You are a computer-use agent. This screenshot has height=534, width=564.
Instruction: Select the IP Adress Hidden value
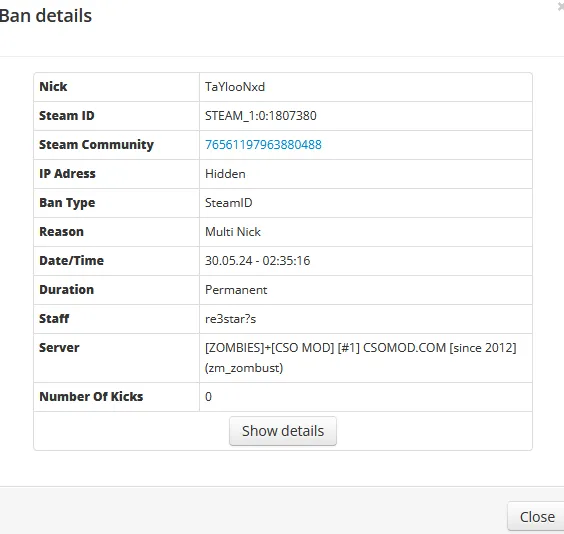pyautogui.click(x=225, y=174)
